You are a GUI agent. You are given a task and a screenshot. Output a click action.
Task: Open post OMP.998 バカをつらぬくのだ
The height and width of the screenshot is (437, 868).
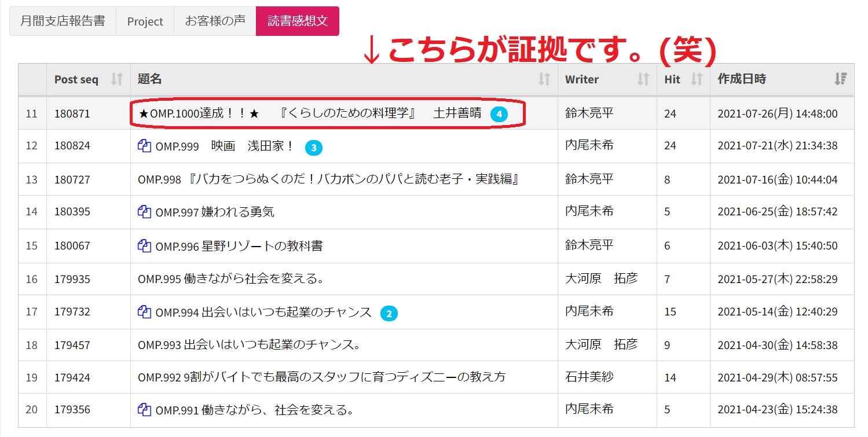(x=328, y=179)
